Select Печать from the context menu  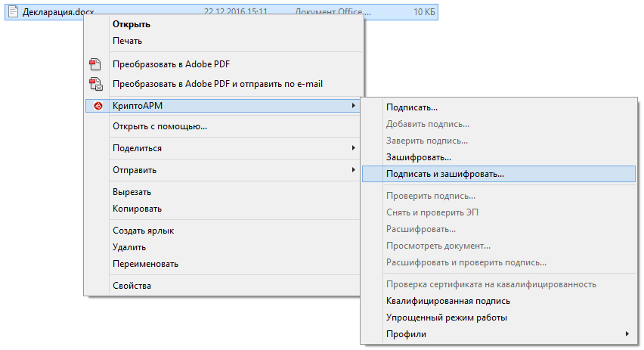pos(127,41)
